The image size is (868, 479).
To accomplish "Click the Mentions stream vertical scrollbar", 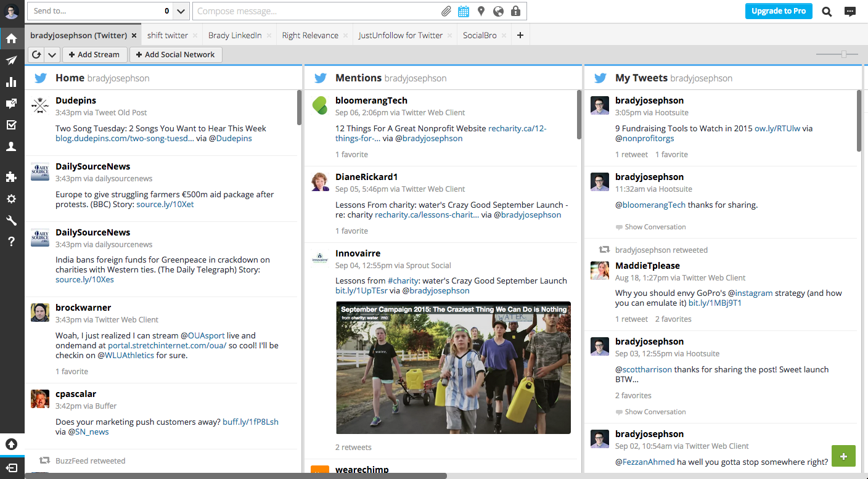I will [x=579, y=114].
